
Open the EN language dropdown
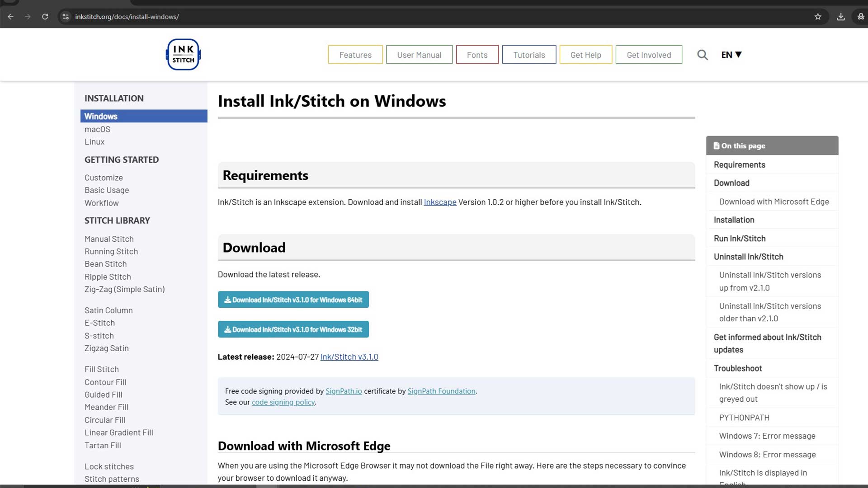(x=731, y=55)
